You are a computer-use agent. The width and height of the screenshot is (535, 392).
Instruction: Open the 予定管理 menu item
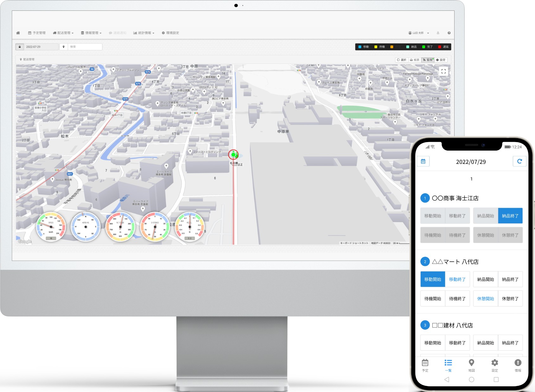[x=37, y=33]
